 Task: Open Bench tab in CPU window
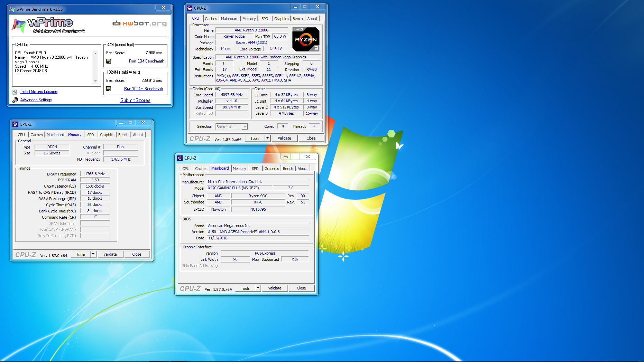coord(297,19)
